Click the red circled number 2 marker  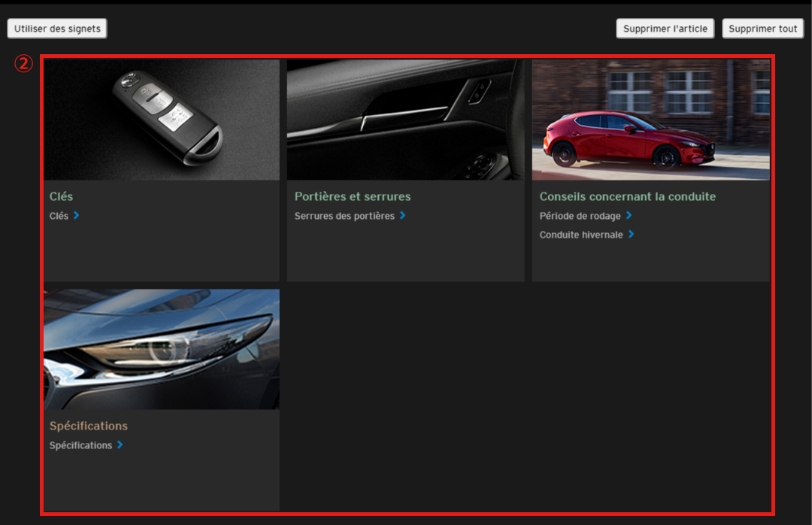[x=24, y=64]
